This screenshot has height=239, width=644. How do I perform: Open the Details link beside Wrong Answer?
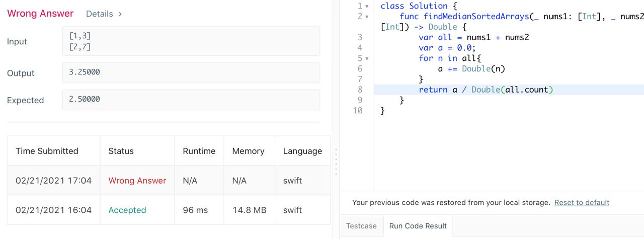(x=99, y=14)
